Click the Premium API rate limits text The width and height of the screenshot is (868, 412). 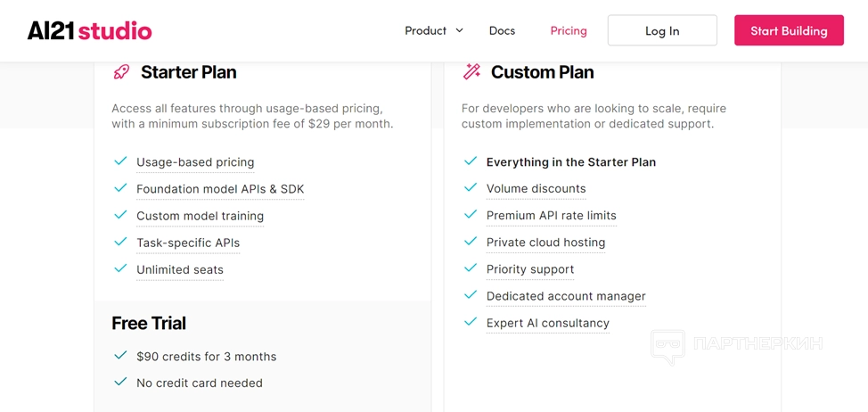click(551, 216)
